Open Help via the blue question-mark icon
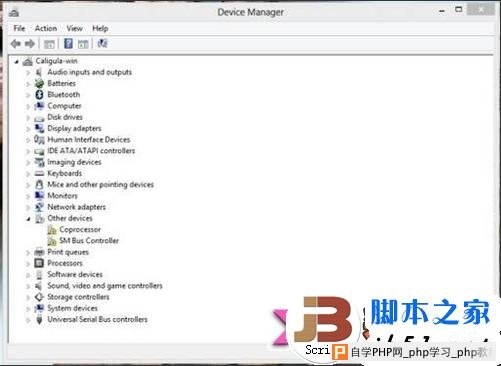Viewport: 501px width, 366px height. pyautogui.click(x=68, y=44)
